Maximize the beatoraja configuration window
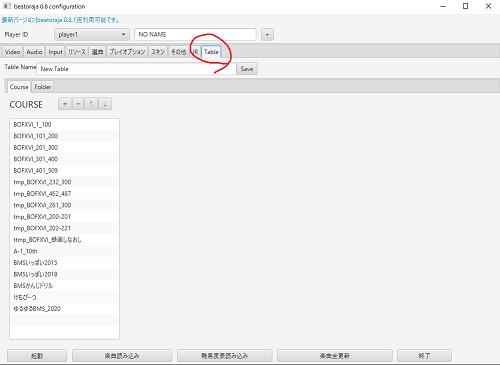The width and height of the screenshot is (500, 365). tap(466, 6)
